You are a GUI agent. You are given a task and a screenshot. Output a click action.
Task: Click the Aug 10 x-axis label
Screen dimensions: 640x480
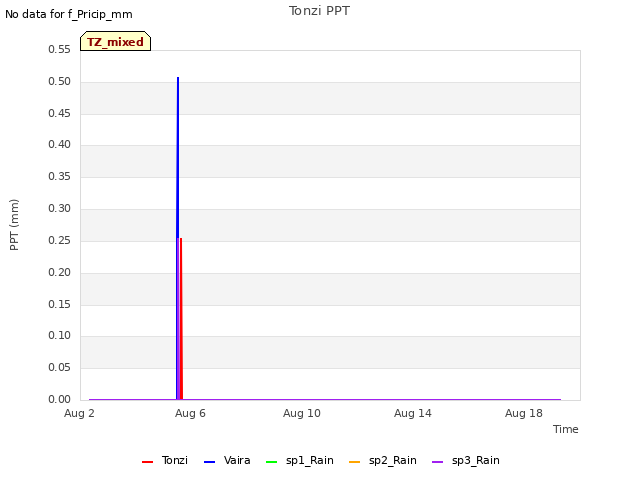pos(302,413)
